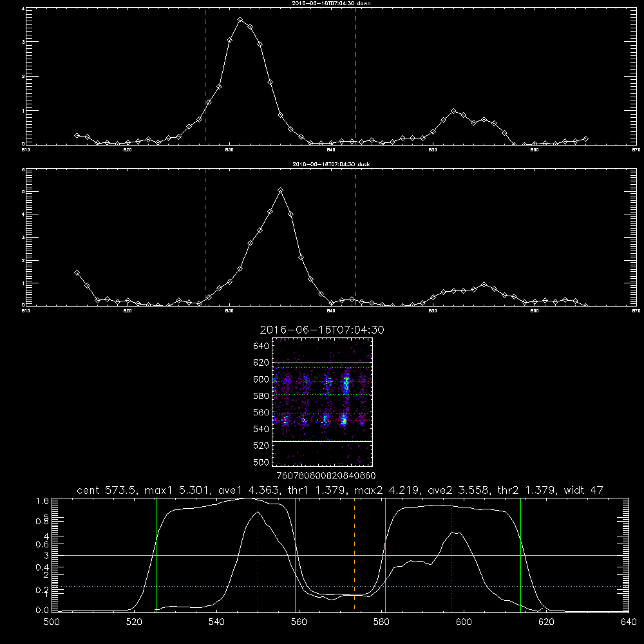
Task: Click x-axis label 580 of bottom plot
Action: click(x=381, y=622)
